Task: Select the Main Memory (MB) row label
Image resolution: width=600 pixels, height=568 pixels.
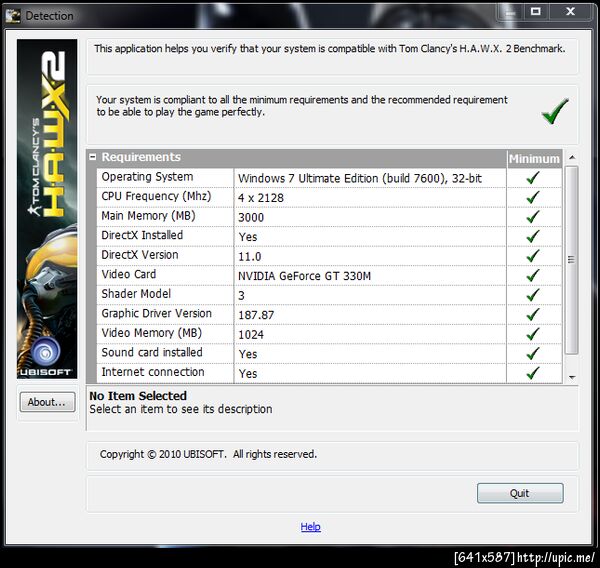Action: click(x=148, y=216)
